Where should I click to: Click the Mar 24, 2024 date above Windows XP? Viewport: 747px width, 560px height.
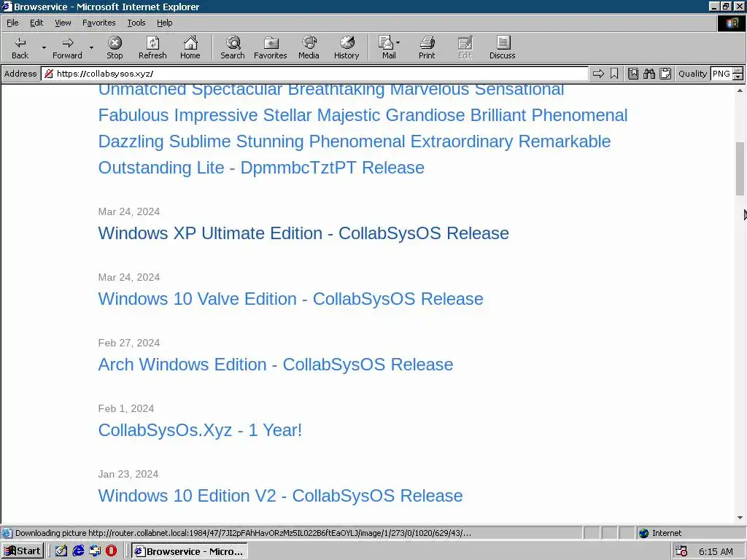point(128,212)
